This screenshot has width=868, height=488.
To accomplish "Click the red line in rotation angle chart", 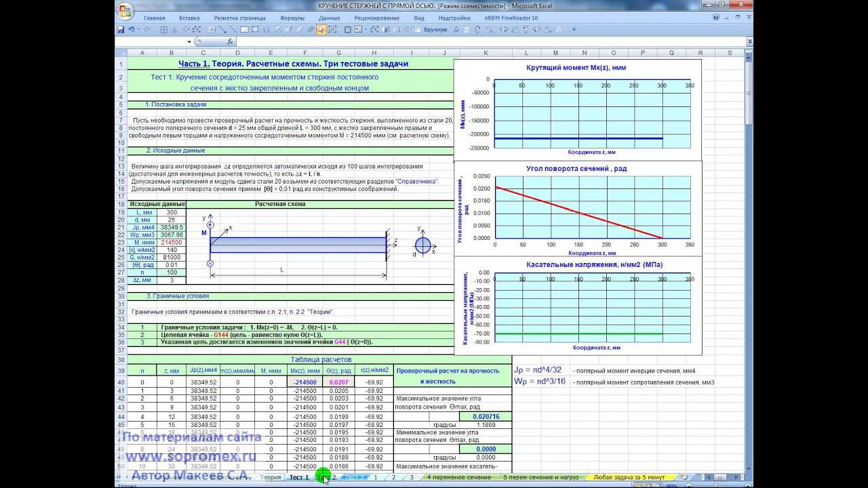I will (x=578, y=212).
